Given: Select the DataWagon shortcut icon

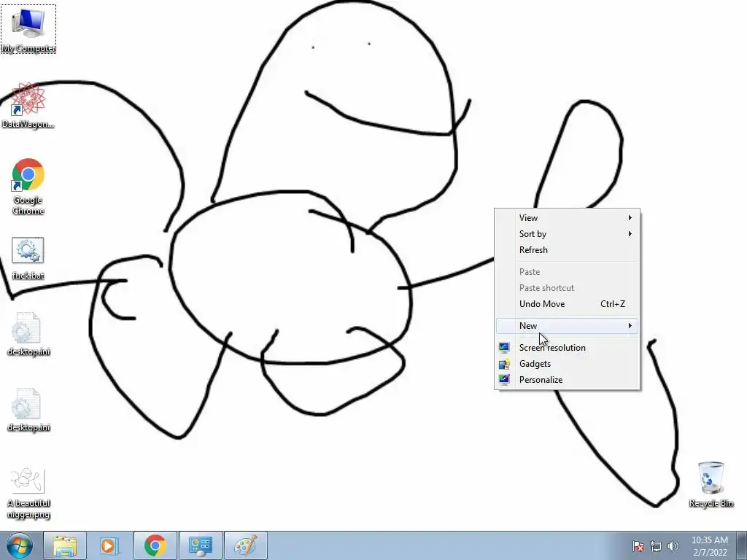Looking at the screenshot, I should tap(28, 105).
